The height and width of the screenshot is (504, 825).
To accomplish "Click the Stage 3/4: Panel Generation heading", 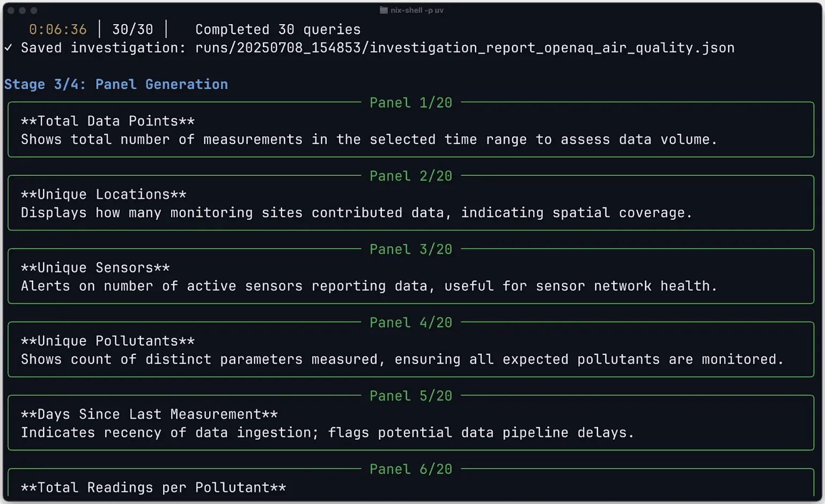I will 116,84.
